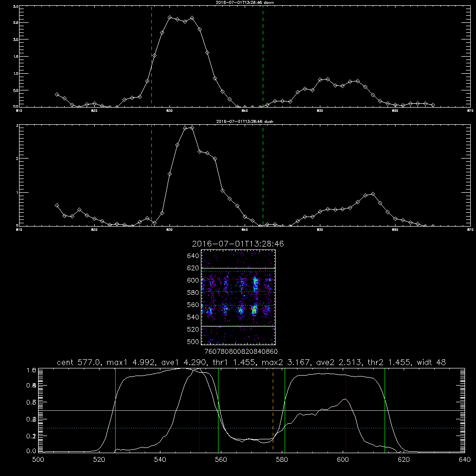Screen dimensions: 476x476
Task: Click the green vertical line near 581 in bottom plot
Action: click(285, 410)
